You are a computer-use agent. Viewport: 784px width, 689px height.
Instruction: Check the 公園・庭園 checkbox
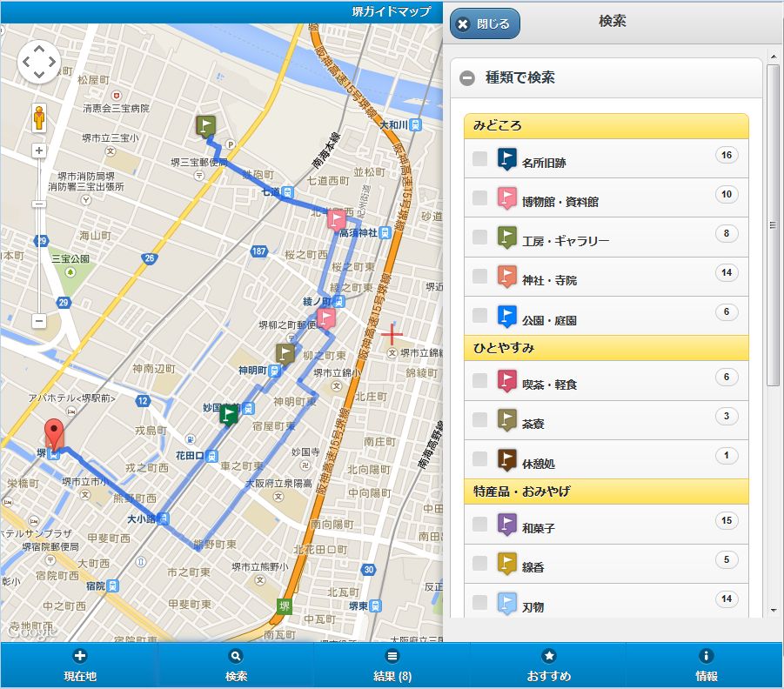pyautogui.click(x=479, y=315)
